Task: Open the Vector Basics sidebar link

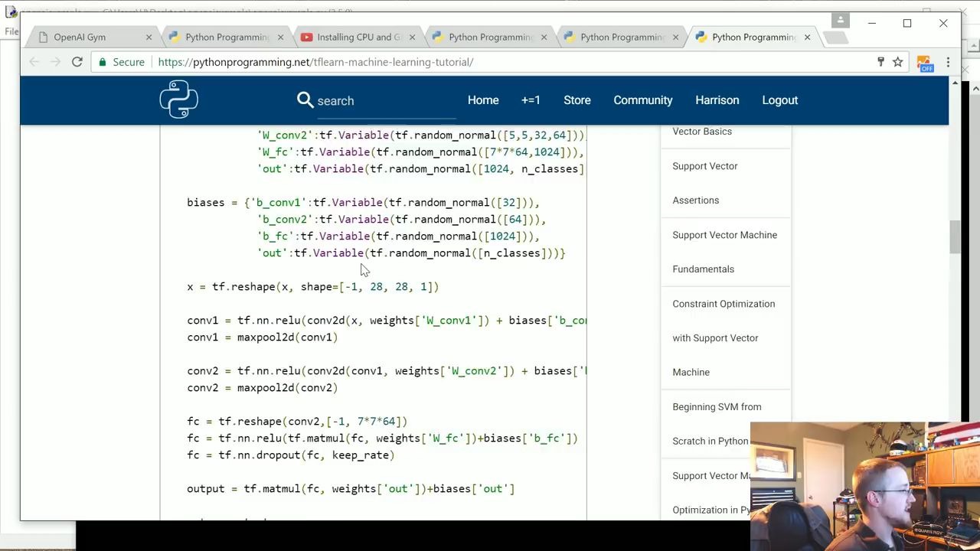Action: coord(702,132)
